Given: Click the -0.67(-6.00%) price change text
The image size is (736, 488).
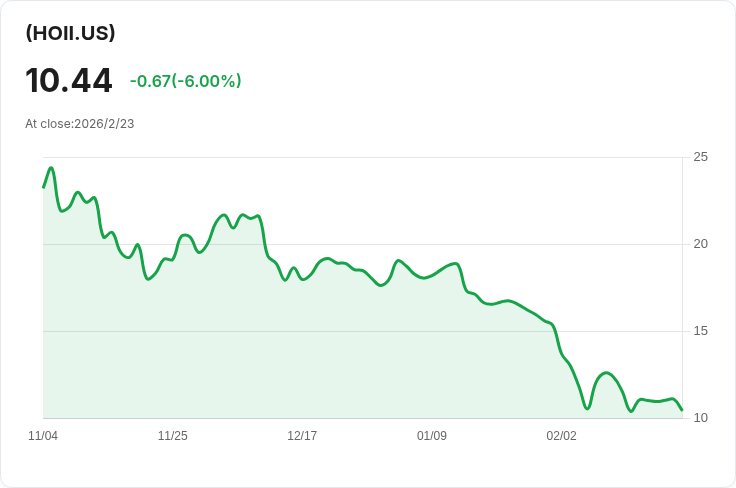Looking at the screenshot, I should 185,81.
